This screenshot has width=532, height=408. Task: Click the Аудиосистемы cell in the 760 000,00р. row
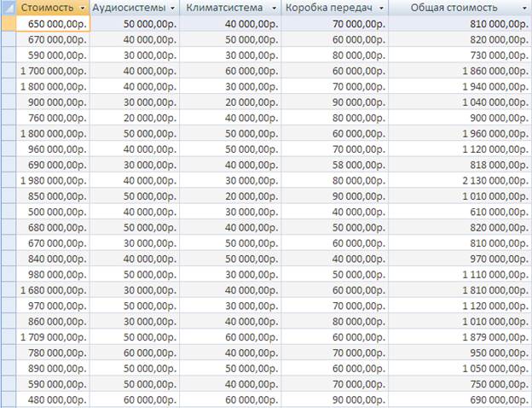(x=135, y=118)
